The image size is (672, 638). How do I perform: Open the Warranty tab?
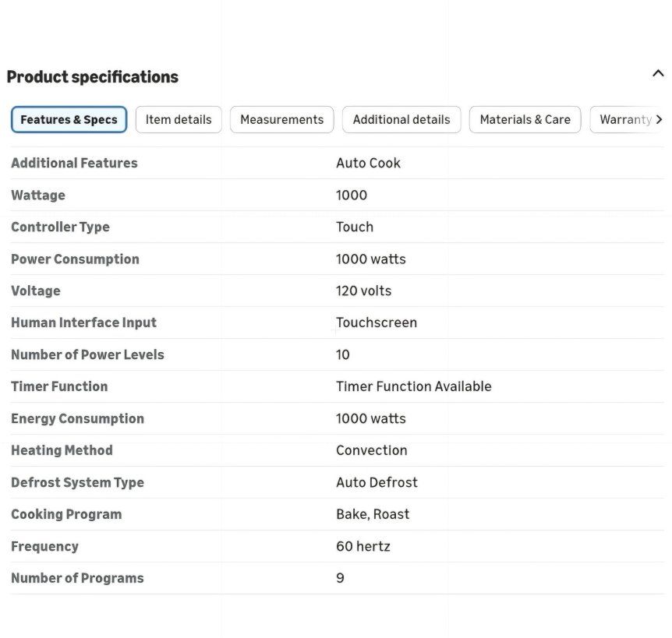pos(625,119)
